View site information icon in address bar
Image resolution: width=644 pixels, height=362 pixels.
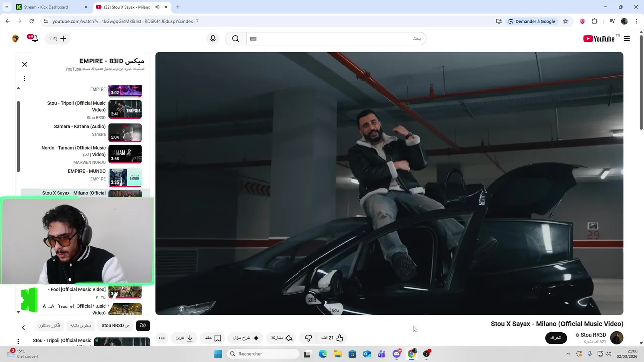[46, 21]
